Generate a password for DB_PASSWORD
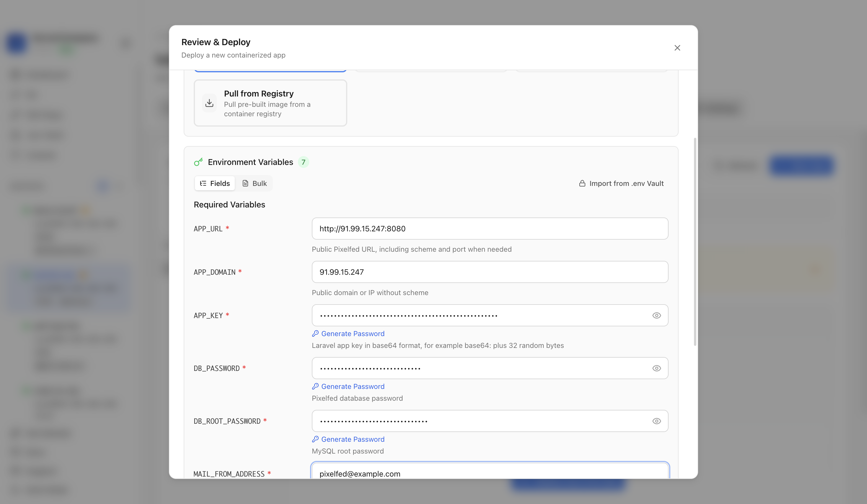This screenshot has width=867, height=504. click(x=348, y=387)
